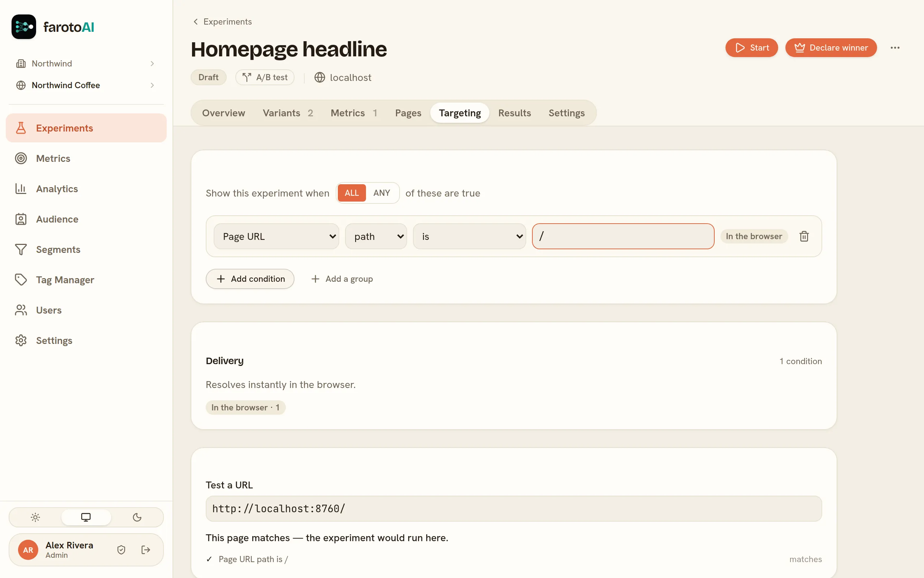Image resolution: width=924 pixels, height=578 pixels.
Task: Click the globe icon next to localhost
Action: tap(319, 78)
